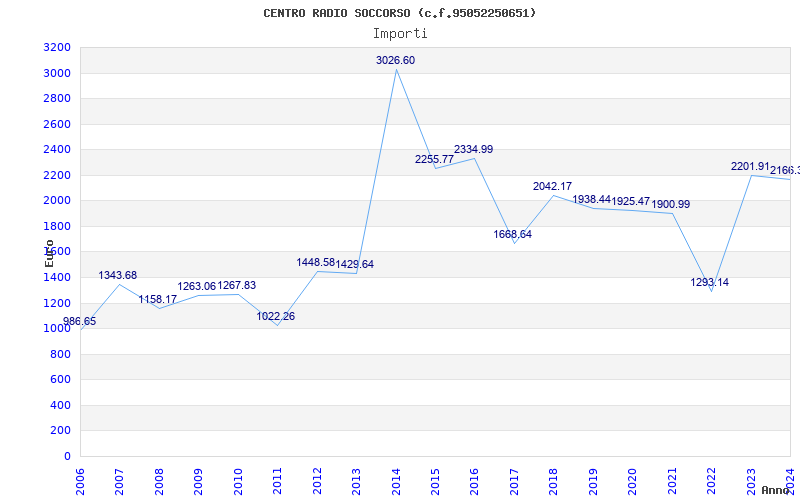The image size is (800, 500).
Task: Click the 1158.17 data label
Action: 158,299
